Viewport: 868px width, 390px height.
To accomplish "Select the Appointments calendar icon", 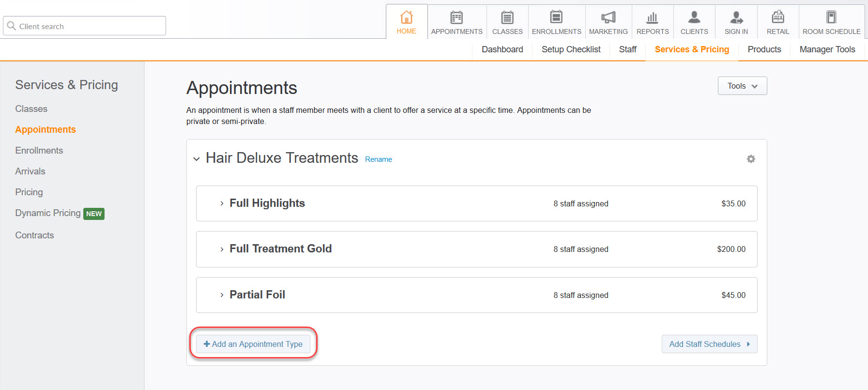I will [456, 17].
